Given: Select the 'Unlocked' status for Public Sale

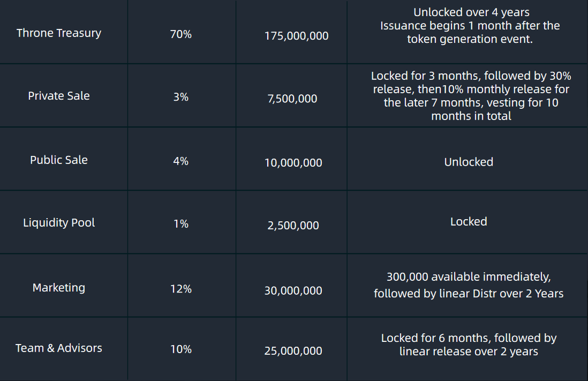Looking at the screenshot, I should [469, 162].
